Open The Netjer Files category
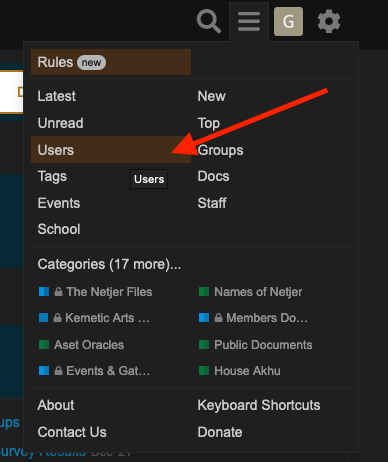 96,292
